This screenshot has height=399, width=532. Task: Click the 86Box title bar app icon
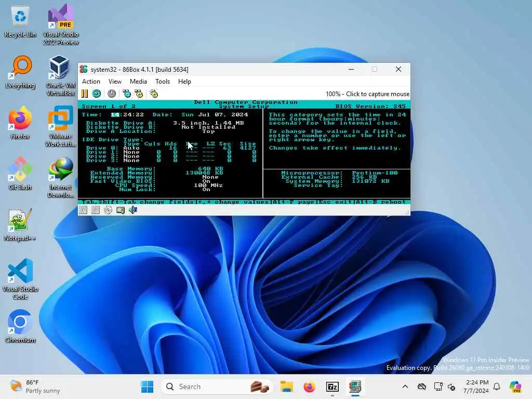(84, 69)
